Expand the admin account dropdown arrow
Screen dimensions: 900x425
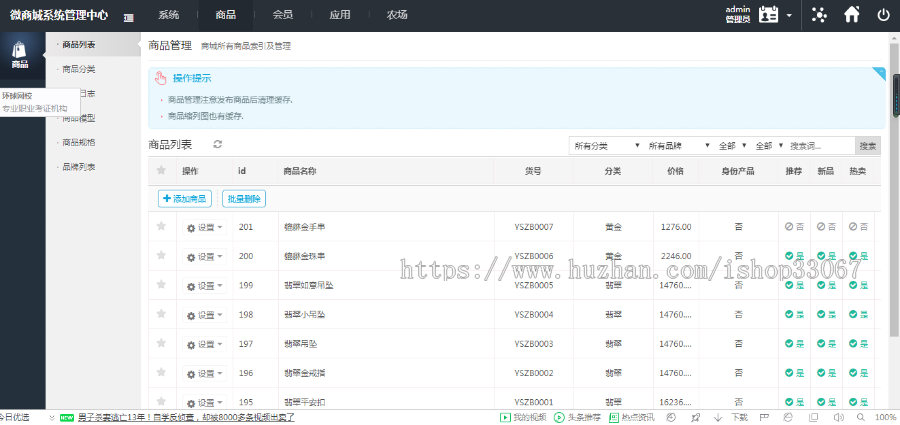(789, 16)
